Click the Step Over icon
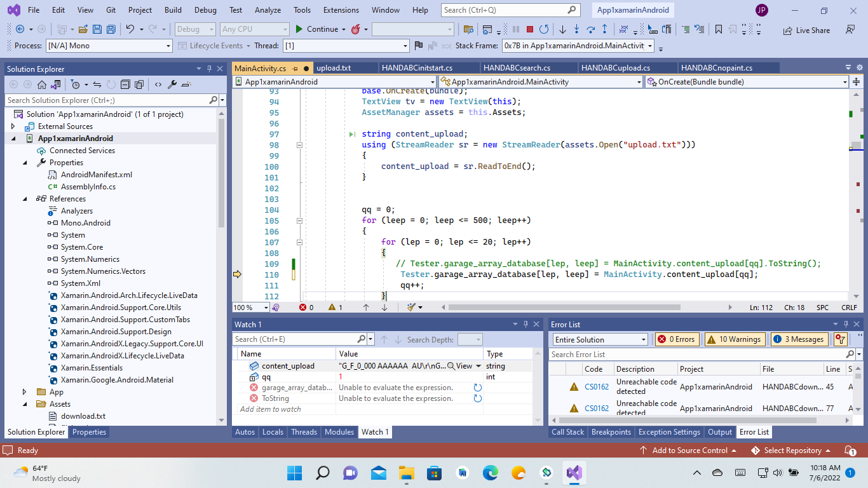The height and width of the screenshot is (488, 868). pyautogui.click(x=591, y=29)
